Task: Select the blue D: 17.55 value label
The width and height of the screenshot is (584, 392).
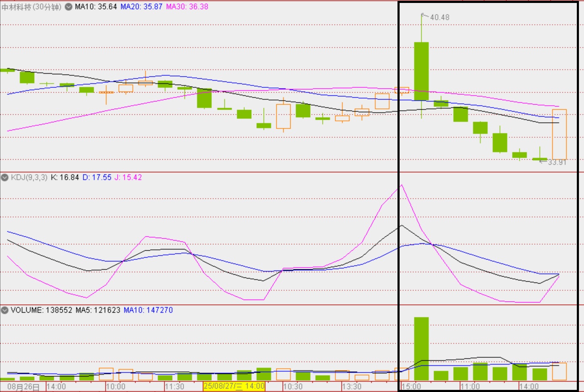Action: pyautogui.click(x=97, y=177)
